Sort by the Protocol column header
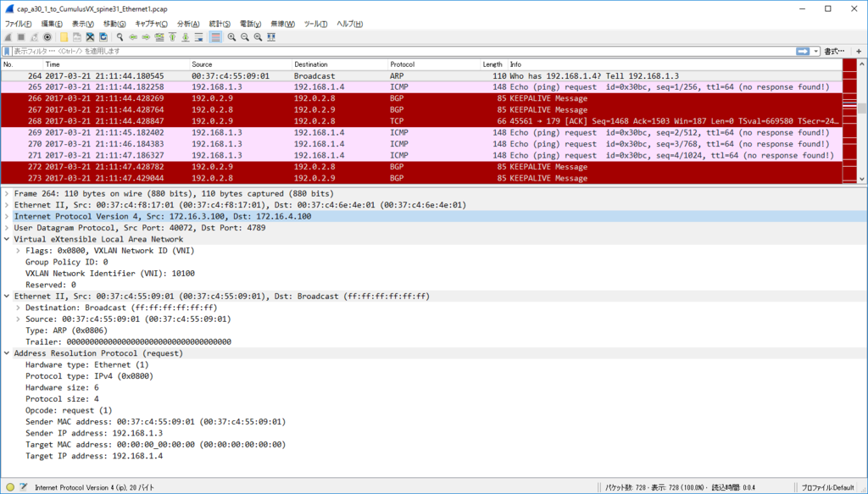The height and width of the screenshot is (494, 868). 434,64
